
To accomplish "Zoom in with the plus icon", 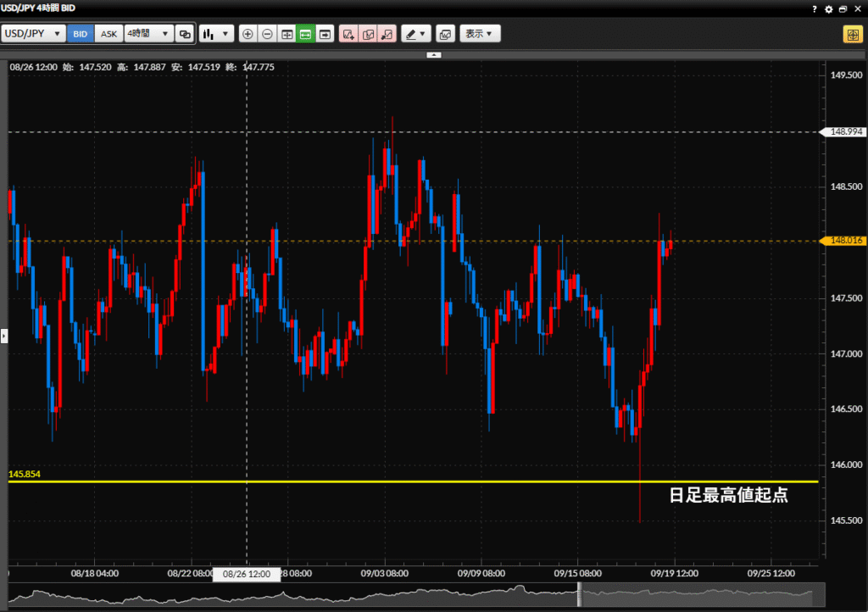I will (248, 34).
